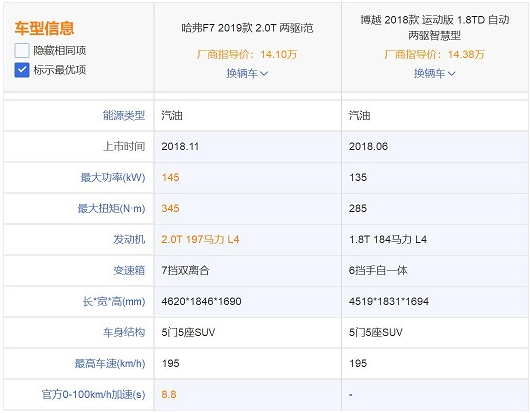The height and width of the screenshot is (413, 531).
Task: Click the 车型信息 heading
Action: pos(44,28)
